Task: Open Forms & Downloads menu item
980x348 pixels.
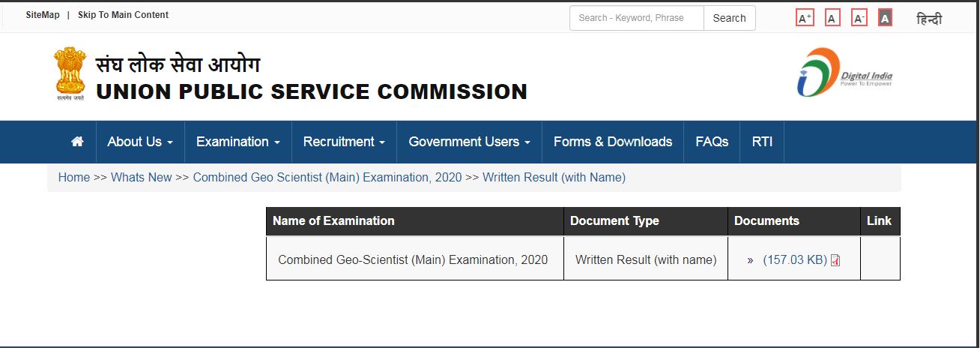Action: [613, 142]
